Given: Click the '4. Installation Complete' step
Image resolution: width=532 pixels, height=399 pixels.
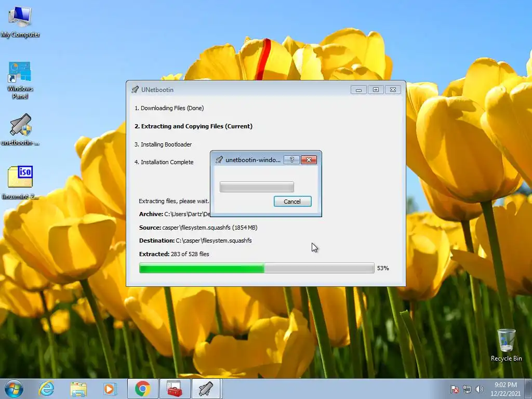Looking at the screenshot, I should coord(164,162).
